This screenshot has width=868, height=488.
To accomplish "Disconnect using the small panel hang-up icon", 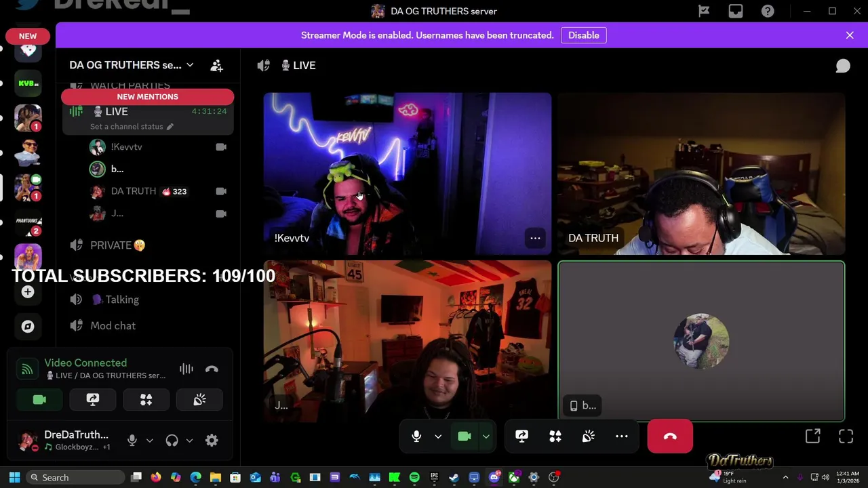I will (212, 369).
